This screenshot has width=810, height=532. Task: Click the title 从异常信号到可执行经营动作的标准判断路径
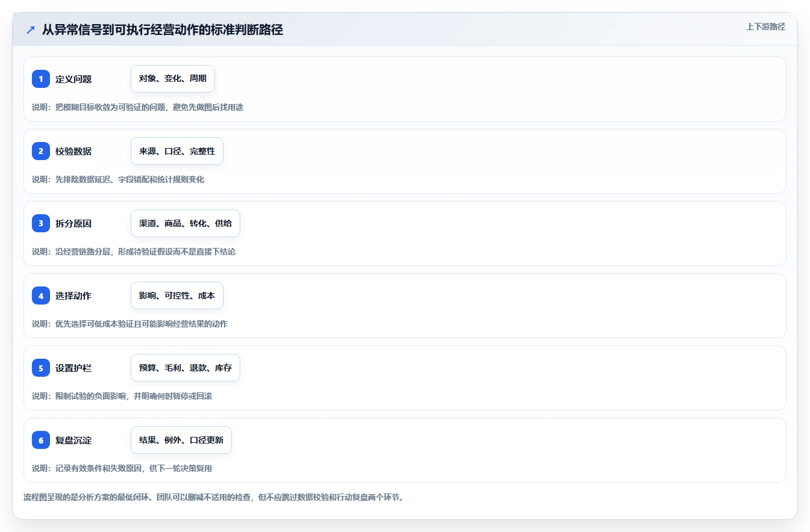click(163, 29)
